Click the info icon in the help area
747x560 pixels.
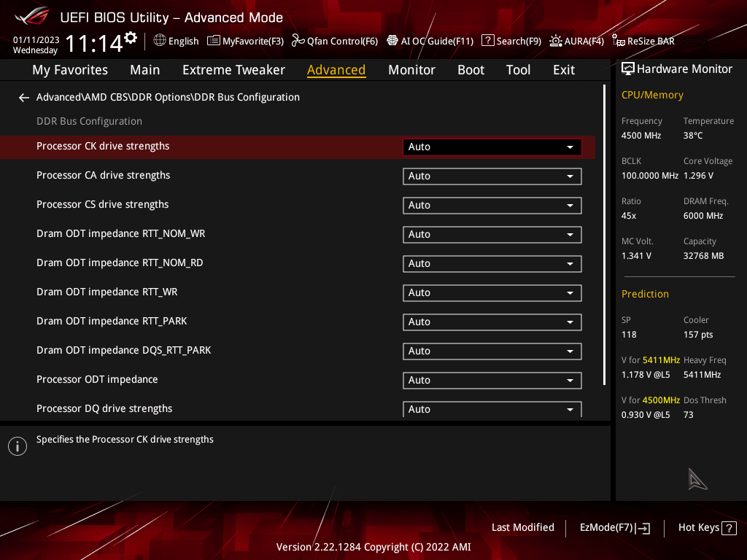coord(18,446)
